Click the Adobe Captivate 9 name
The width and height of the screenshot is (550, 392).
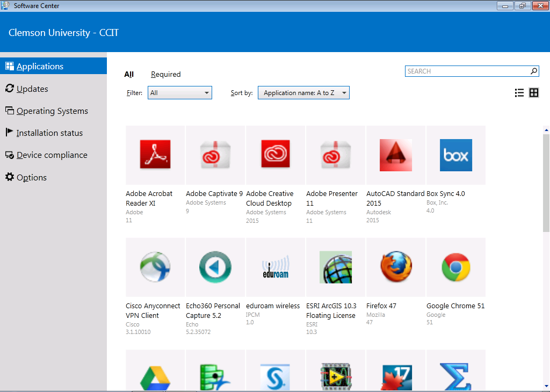214,193
